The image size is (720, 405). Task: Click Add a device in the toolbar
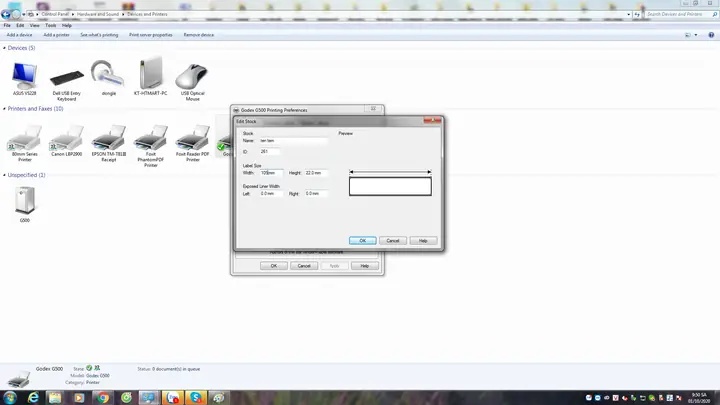pyautogui.click(x=19, y=35)
